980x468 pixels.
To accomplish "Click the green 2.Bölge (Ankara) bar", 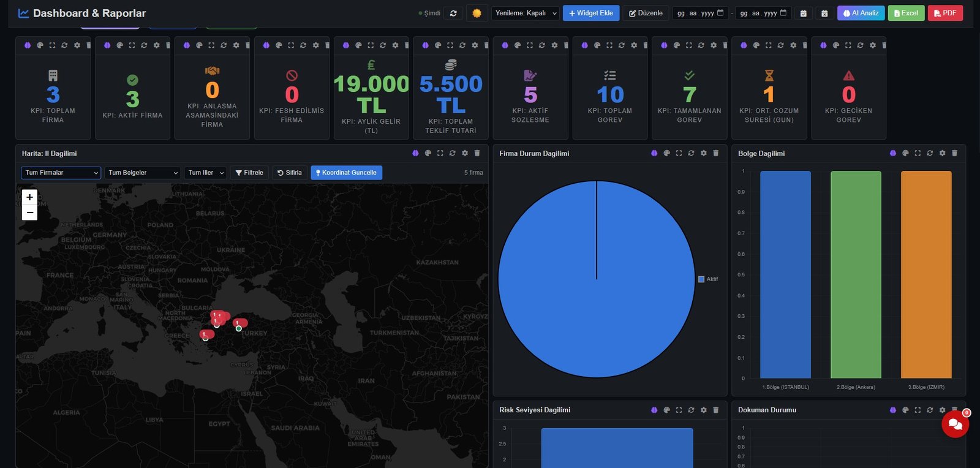I will click(x=856, y=274).
